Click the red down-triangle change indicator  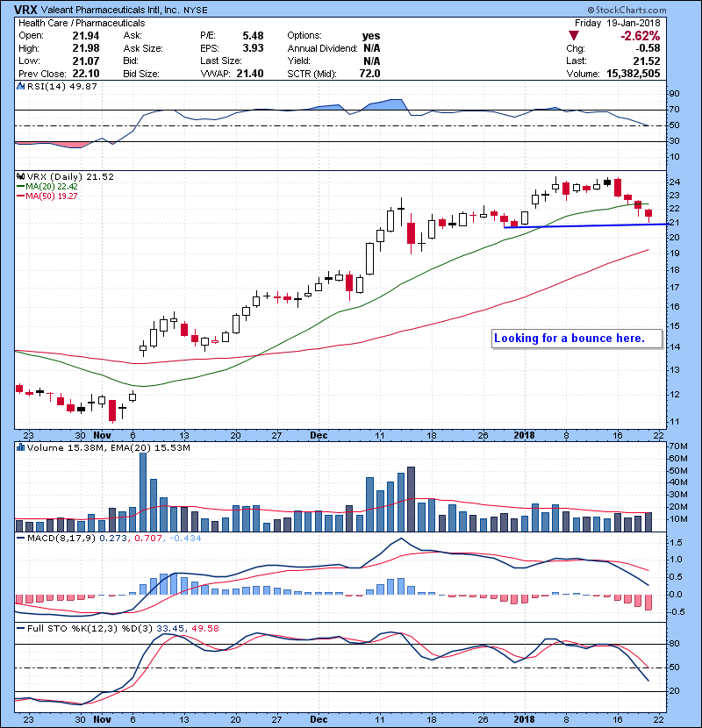(574, 36)
